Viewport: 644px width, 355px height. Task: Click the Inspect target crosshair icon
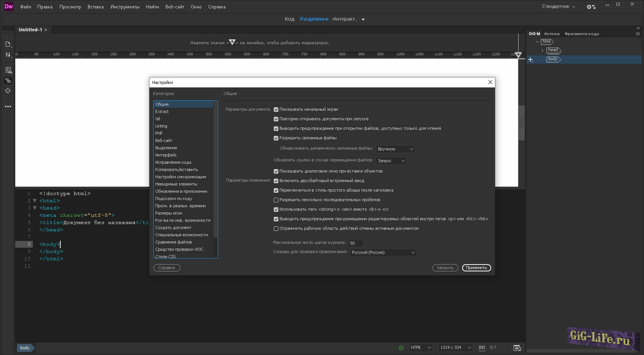8,91
